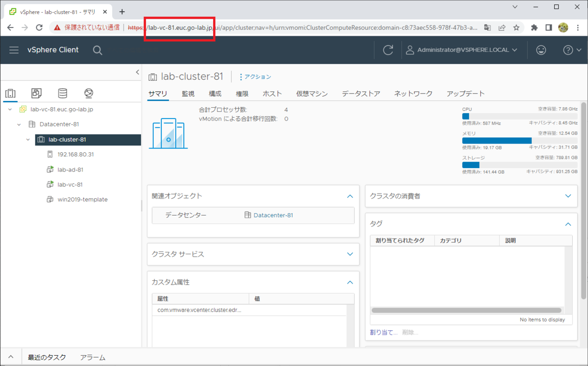
Task: Open the vSphere Client hamburger menu
Action: tap(14, 50)
